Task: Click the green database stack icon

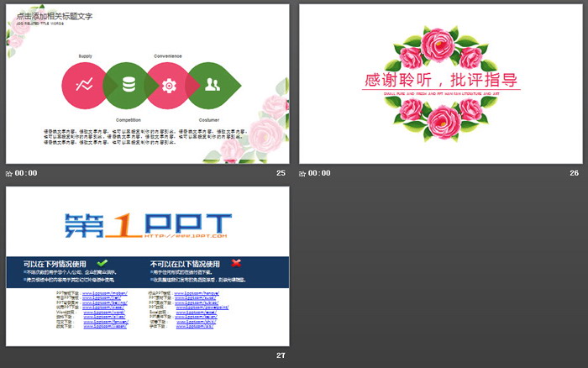Action: (x=129, y=84)
